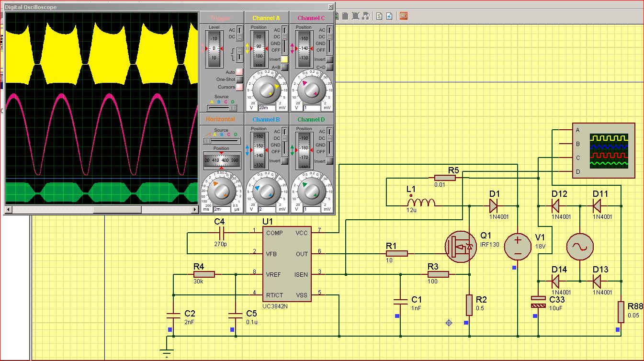
Task: Click Channel A coupling AC/DC/GND slider
Action: point(284,40)
